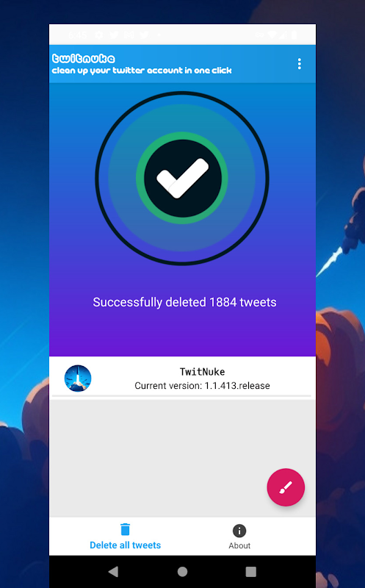Image resolution: width=365 pixels, height=588 pixels.
Task: Tap the Android home circle button
Action: [182, 572]
